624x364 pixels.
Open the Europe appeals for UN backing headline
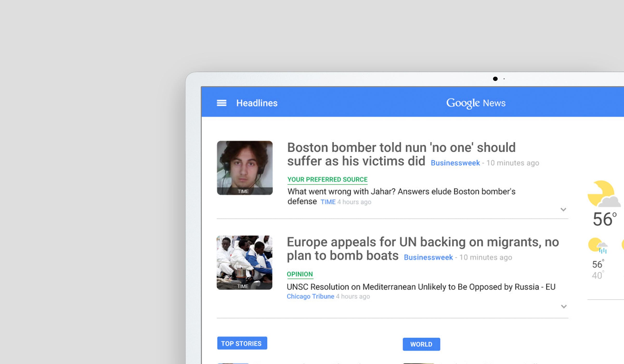[x=423, y=249]
